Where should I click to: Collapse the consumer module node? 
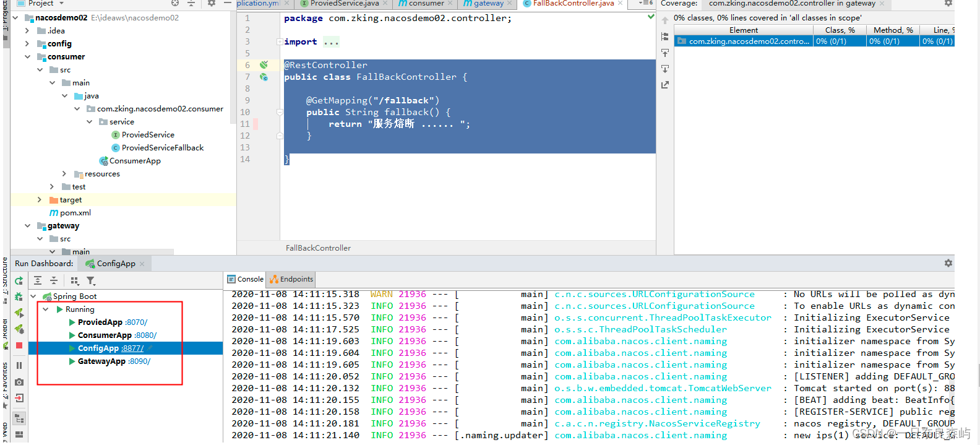[27, 57]
